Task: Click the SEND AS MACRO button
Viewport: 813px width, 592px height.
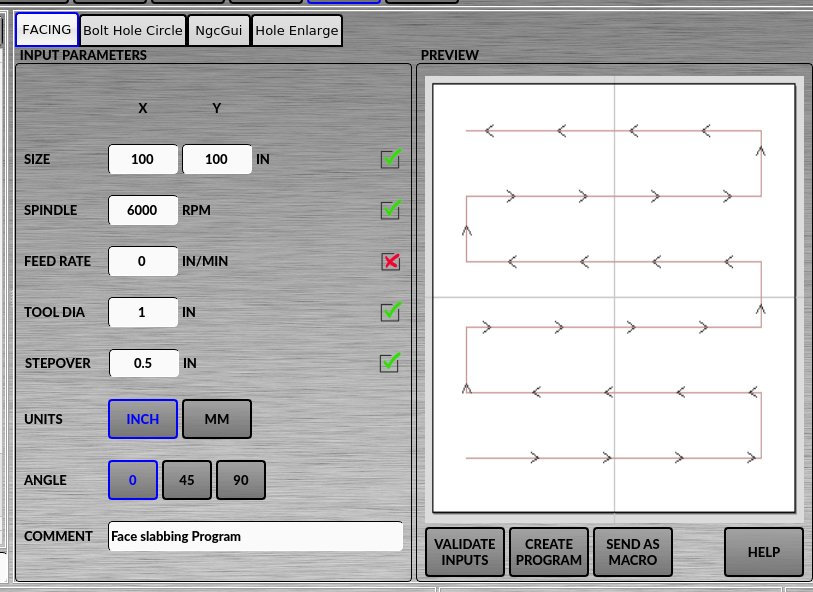Action: pos(633,552)
